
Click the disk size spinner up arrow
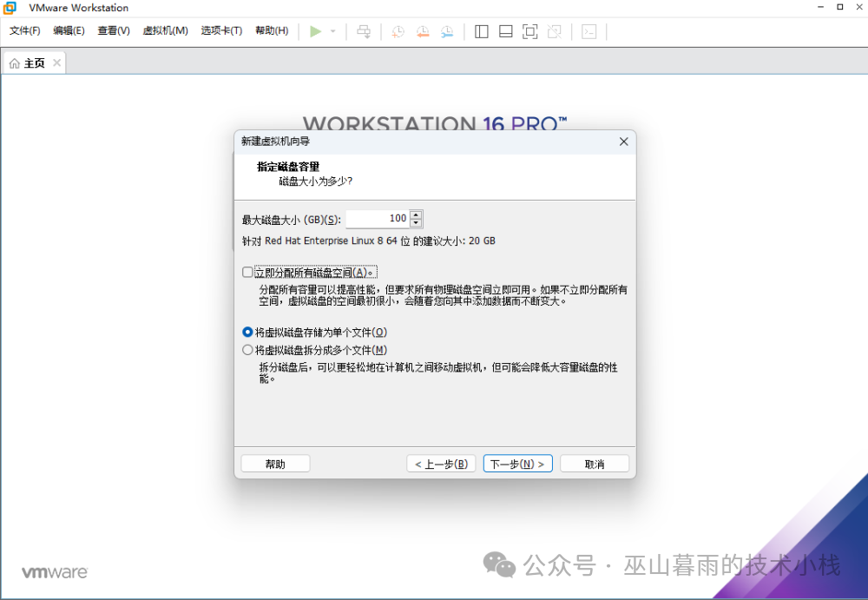pos(415,214)
